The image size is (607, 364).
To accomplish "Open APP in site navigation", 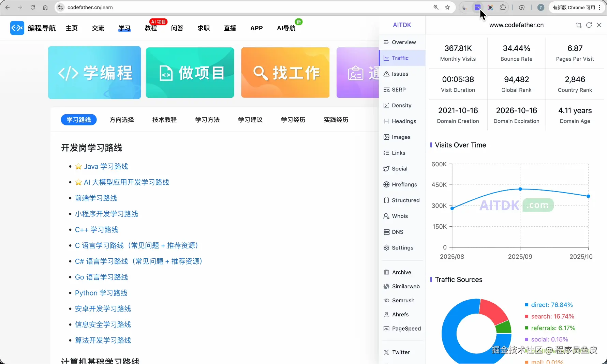I will tap(256, 28).
